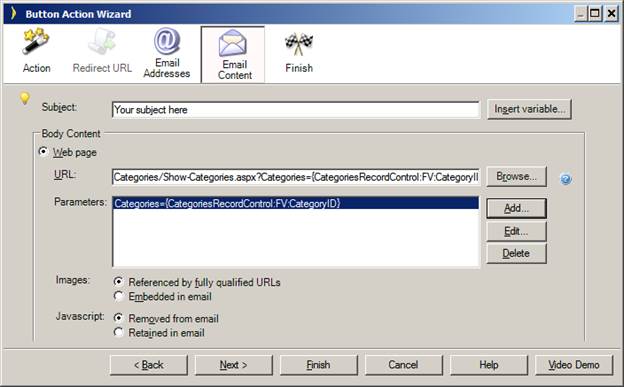This screenshot has width=624, height=387.
Task: Launch the Video Demo
Action: click(574, 365)
